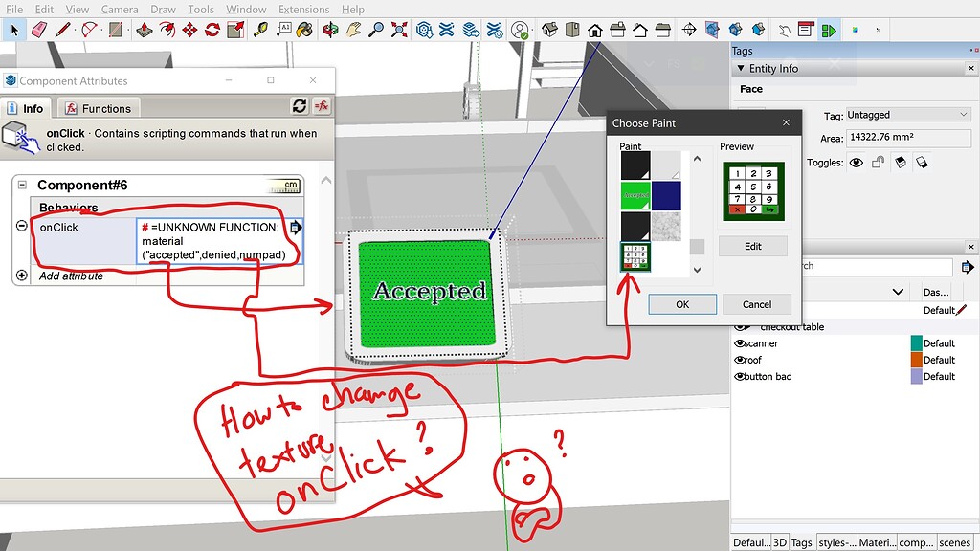
Task: Click the Zoom Extents icon
Action: (399, 29)
